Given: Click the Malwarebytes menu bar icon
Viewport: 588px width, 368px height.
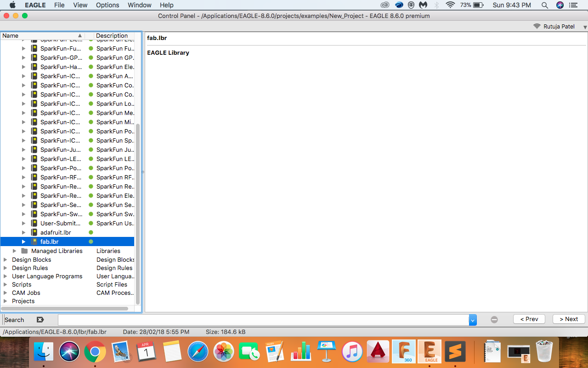Looking at the screenshot, I should click(423, 5).
